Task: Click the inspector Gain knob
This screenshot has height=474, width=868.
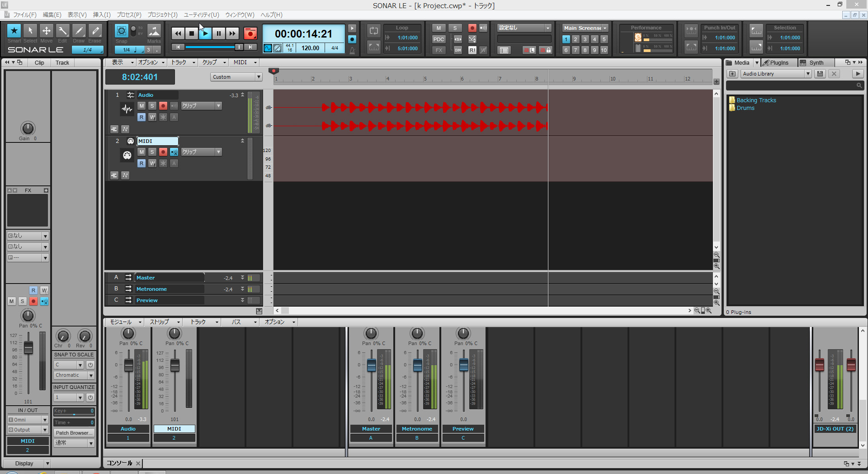Action: (x=28, y=128)
